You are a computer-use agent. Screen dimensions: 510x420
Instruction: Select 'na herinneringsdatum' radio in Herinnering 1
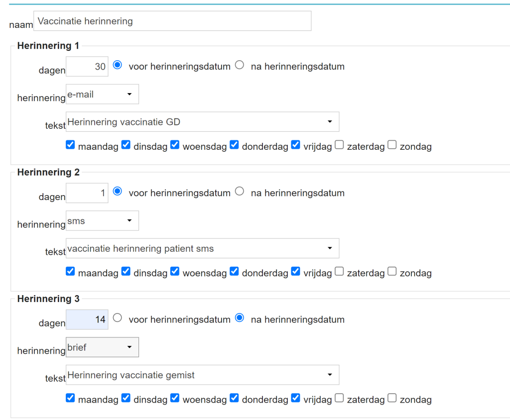click(240, 65)
